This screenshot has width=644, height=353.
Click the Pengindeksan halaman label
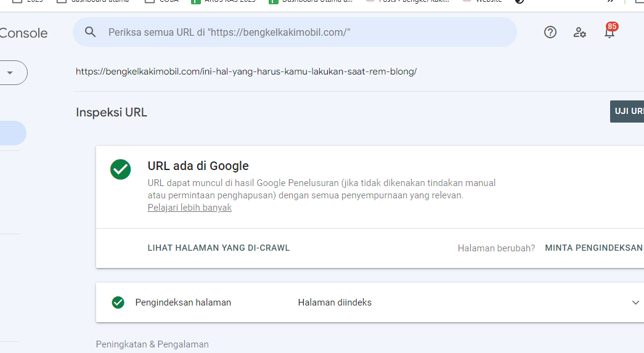point(183,302)
